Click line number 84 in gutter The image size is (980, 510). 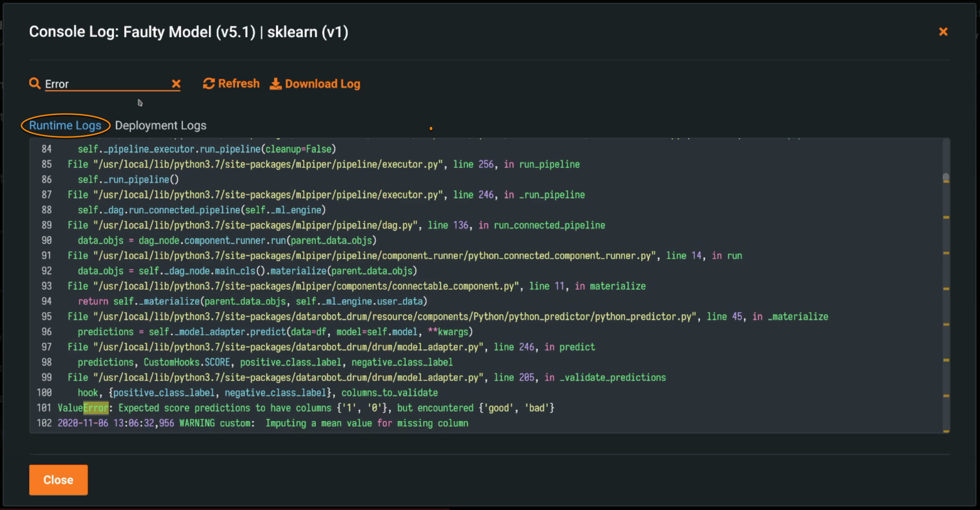[x=46, y=149]
